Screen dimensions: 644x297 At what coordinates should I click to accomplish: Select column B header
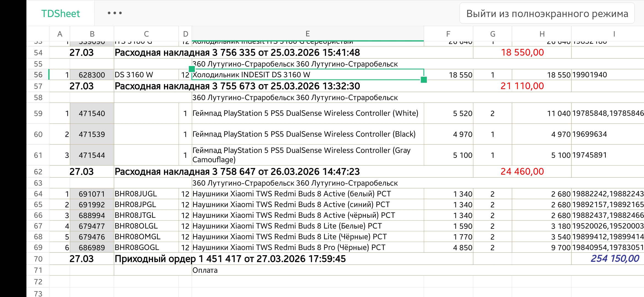92,34
